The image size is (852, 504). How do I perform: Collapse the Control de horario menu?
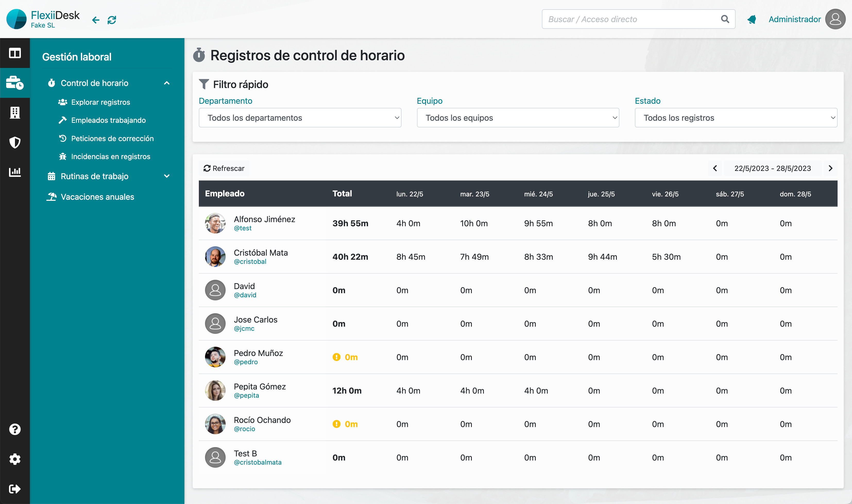point(166,83)
